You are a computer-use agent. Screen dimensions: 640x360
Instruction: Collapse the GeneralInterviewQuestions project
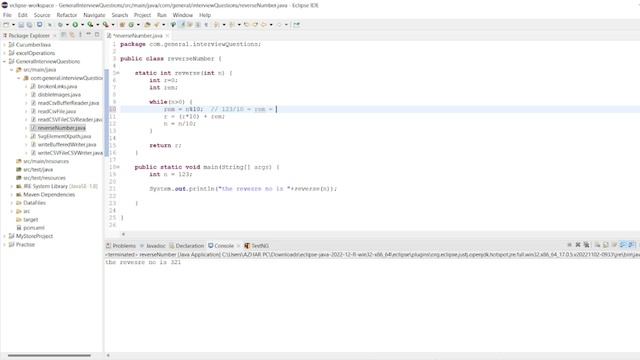point(4,62)
